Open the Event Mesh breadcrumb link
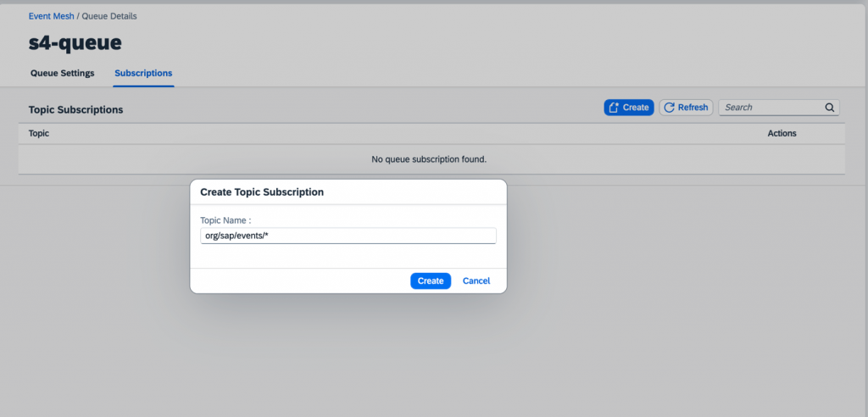The image size is (868, 417). click(51, 16)
